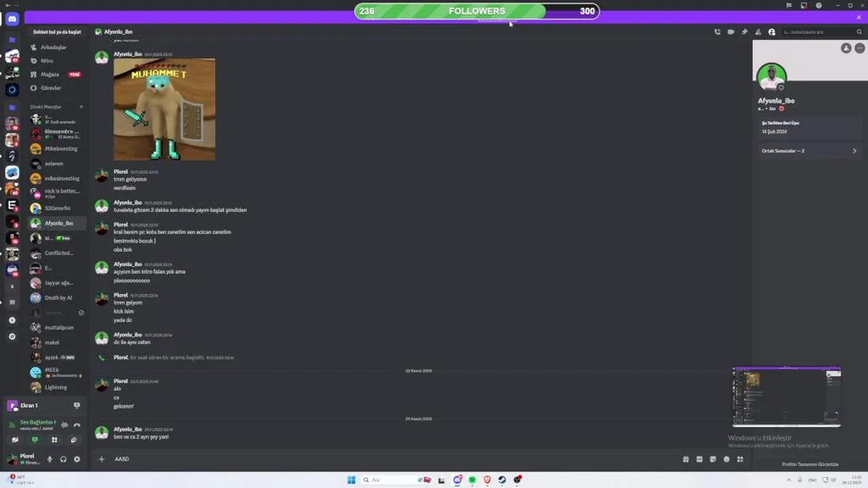
Task: Open DM with tayyar ağa
Action: pyautogui.click(x=58, y=283)
